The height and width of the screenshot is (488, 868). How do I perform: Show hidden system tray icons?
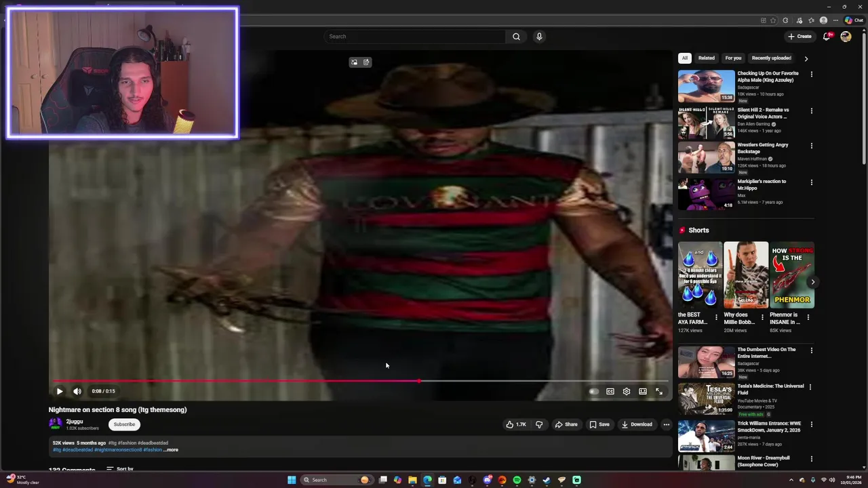791,480
